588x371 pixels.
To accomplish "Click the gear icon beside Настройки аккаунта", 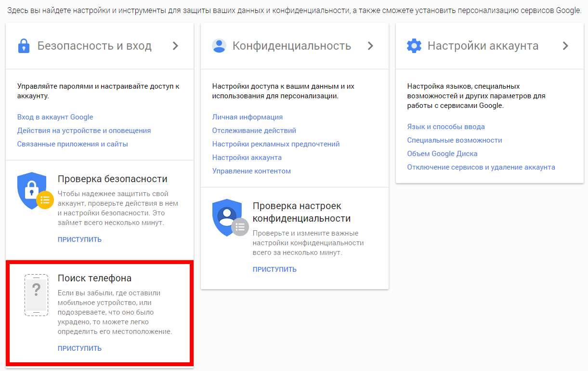I will (x=414, y=46).
